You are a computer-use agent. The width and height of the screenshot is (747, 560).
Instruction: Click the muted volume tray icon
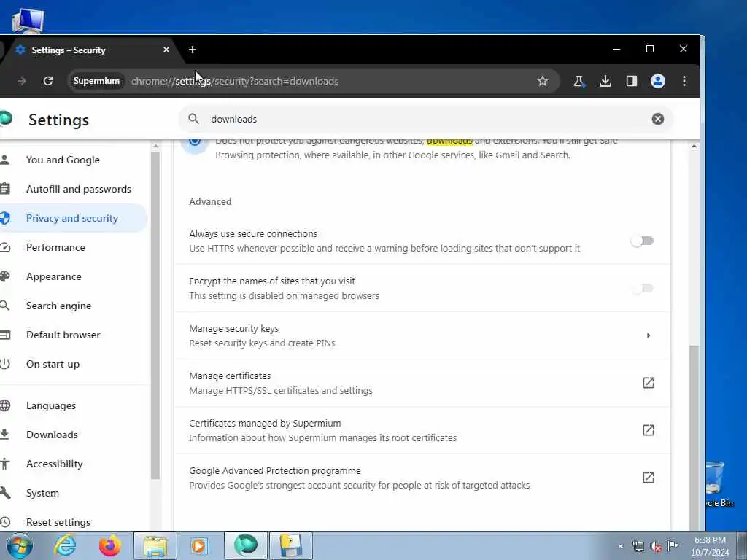(x=656, y=546)
